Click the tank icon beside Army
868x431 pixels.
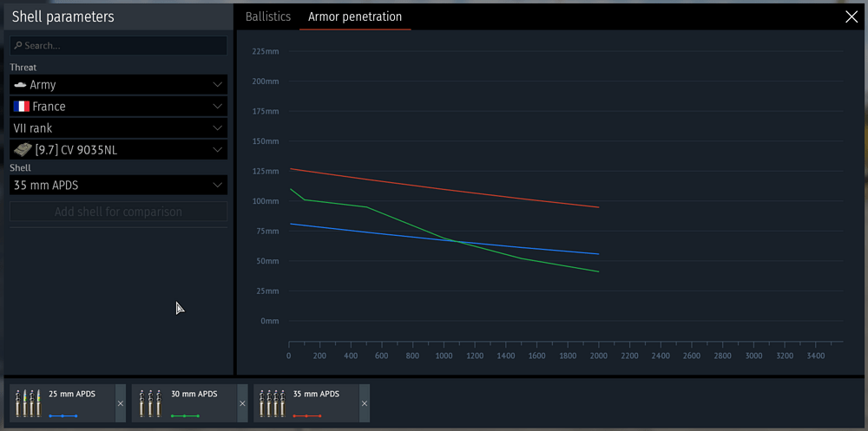click(x=21, y=85)
